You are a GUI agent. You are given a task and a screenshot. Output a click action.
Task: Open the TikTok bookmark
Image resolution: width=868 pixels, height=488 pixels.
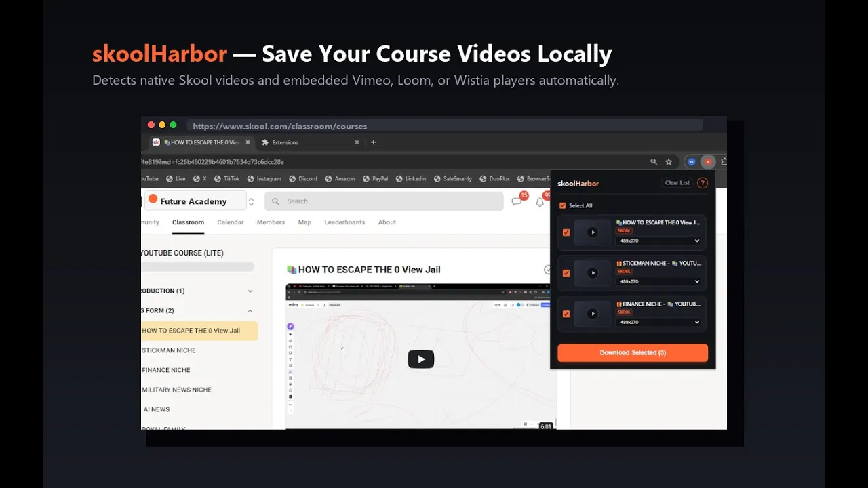point(227,179)
